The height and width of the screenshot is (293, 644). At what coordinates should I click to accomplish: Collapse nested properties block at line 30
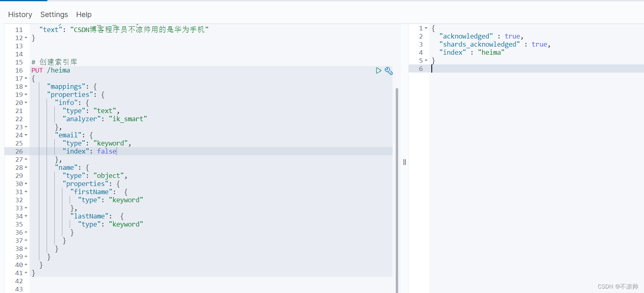point(26,184)
